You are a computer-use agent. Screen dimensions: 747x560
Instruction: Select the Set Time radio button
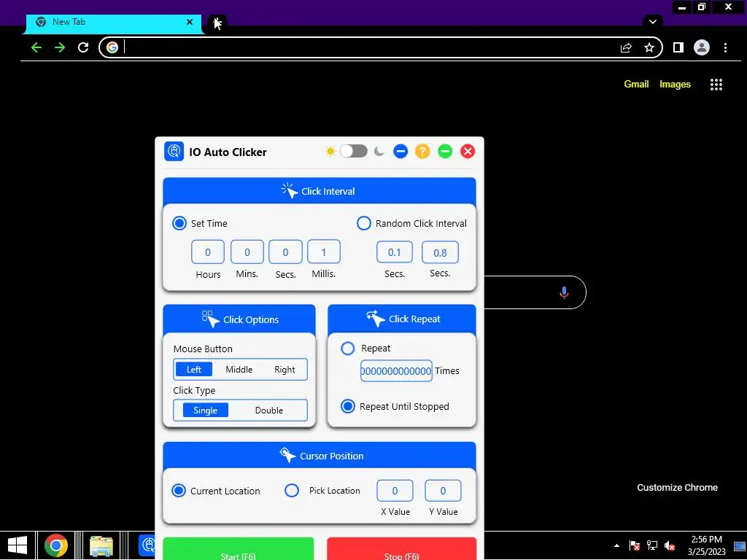[x=179, y=223]
